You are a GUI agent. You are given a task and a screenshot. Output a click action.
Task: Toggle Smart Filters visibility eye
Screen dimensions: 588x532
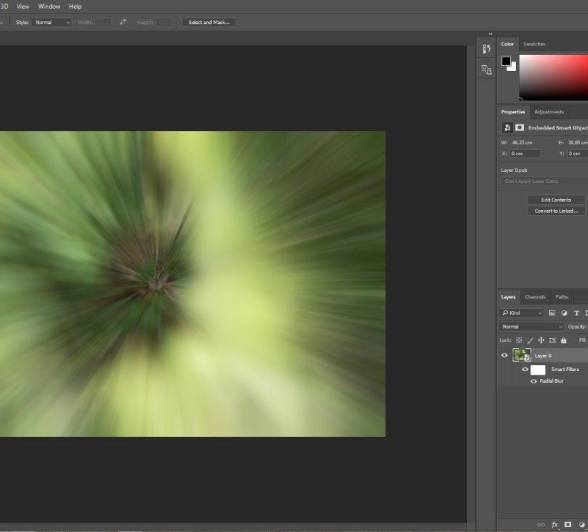click(525, 369)
